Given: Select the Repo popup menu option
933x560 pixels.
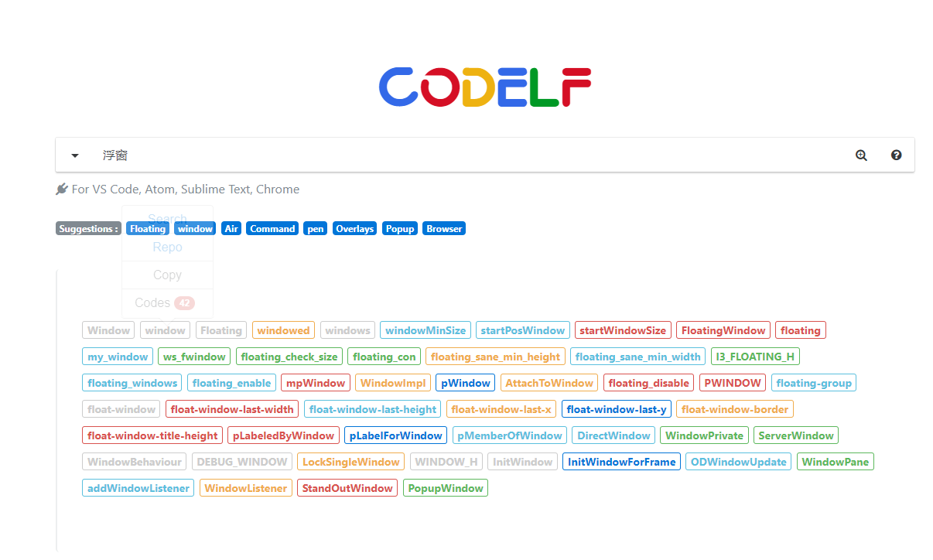Looking at the screenshot, I should point(167,248).
